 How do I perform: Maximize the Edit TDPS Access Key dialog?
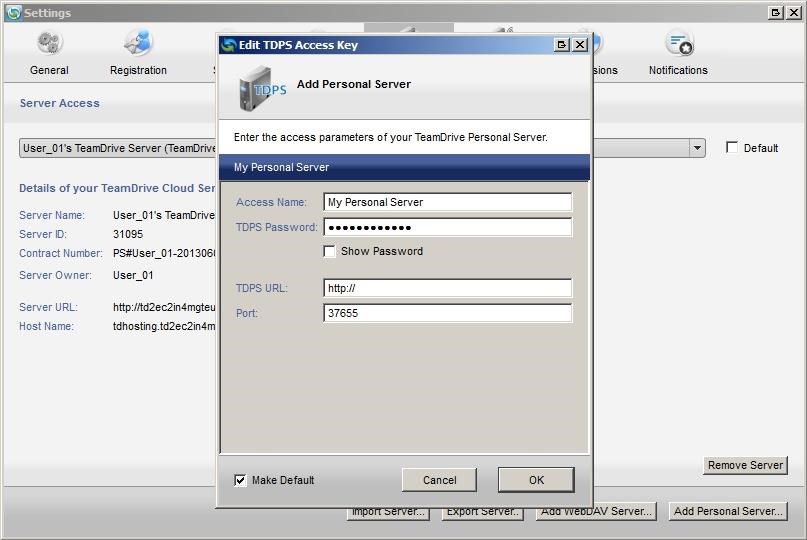(562, 45)
